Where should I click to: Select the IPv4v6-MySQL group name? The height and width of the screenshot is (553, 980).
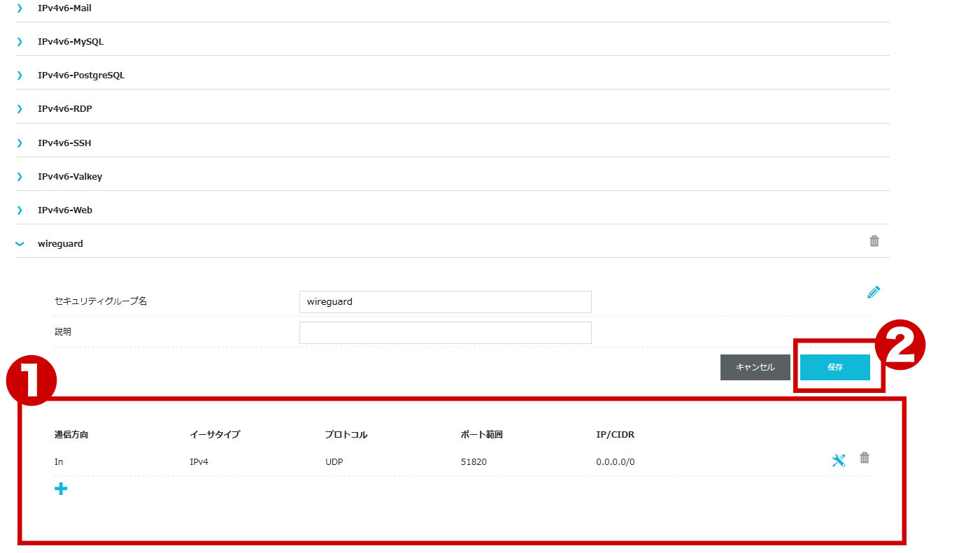click(71, 42)
